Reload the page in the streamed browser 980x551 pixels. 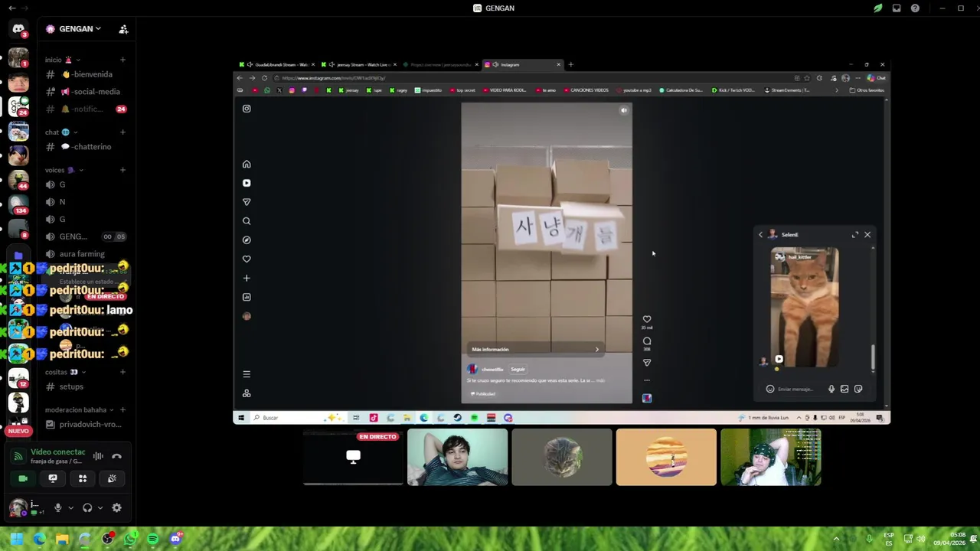click(x=264, y=78)
